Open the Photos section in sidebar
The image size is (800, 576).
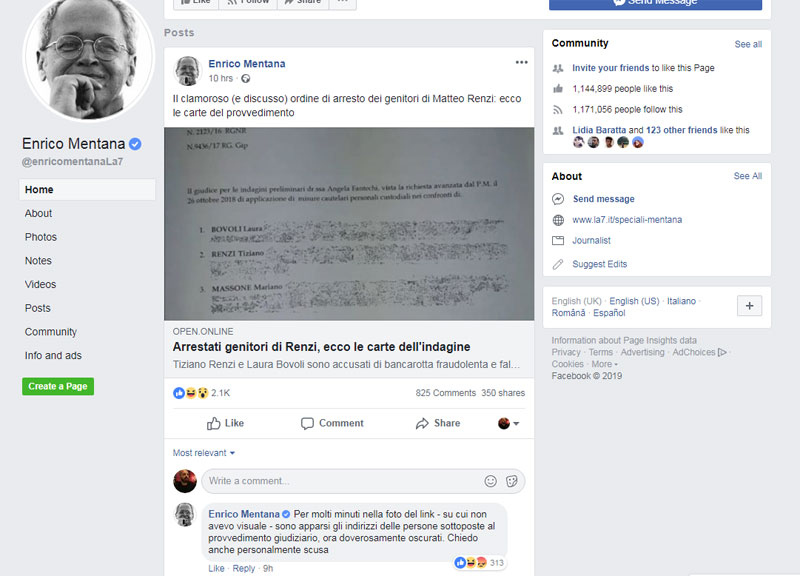coord(41,237)
